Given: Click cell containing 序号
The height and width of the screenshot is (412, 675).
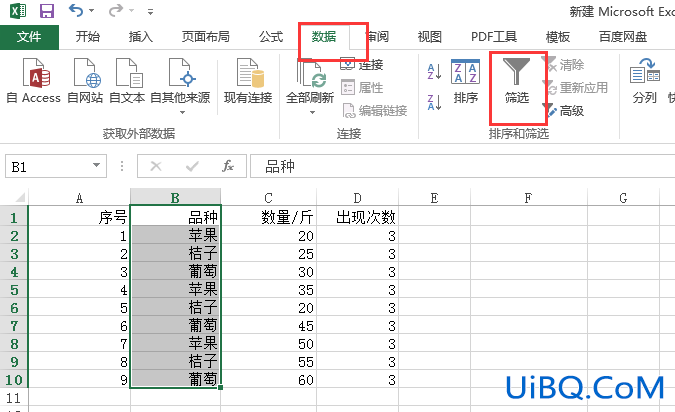Looking at the screenshot, I should click(79, 217).
